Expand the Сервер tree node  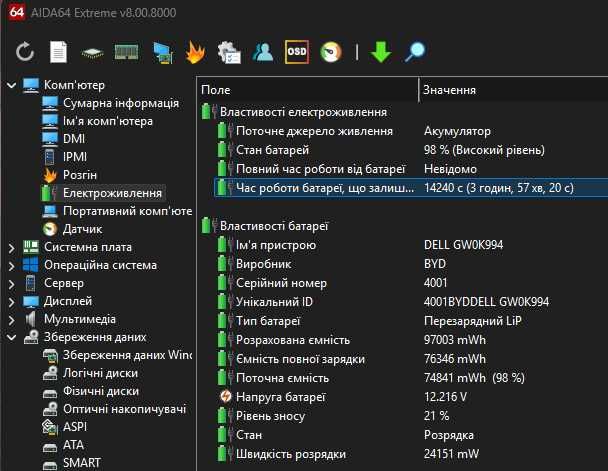[x=12, y=284]
